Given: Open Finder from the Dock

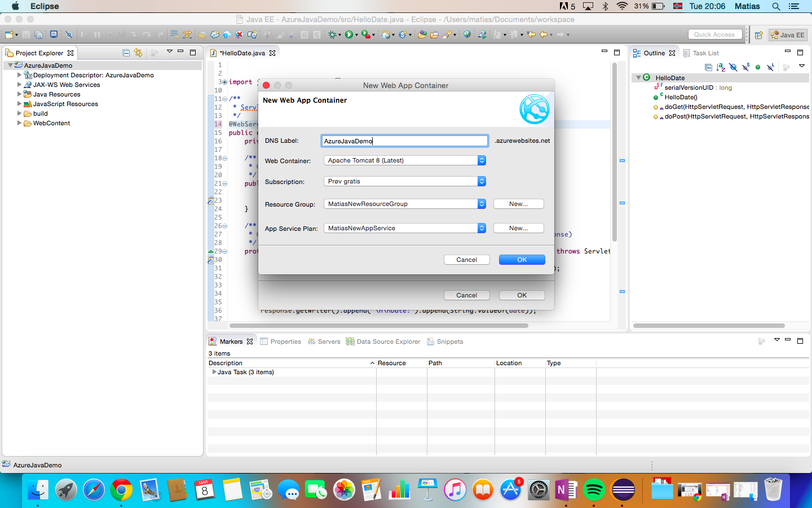Looking at the screenshot, I should (38, 489).
